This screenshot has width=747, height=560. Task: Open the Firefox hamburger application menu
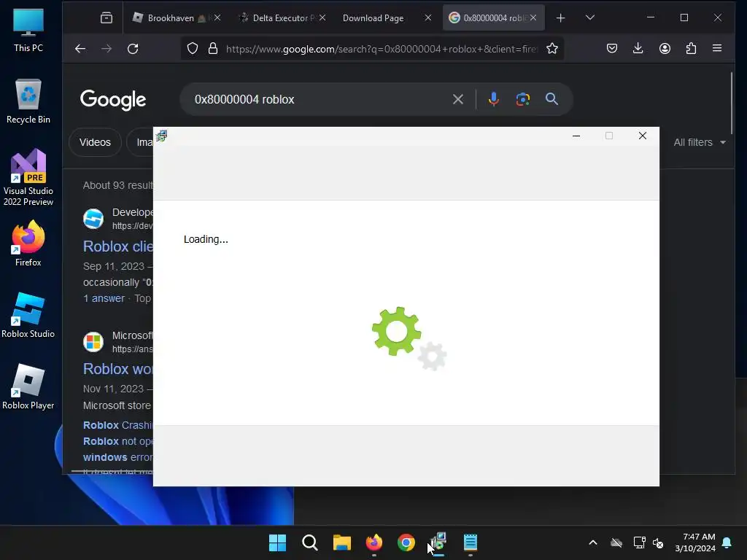717,49
